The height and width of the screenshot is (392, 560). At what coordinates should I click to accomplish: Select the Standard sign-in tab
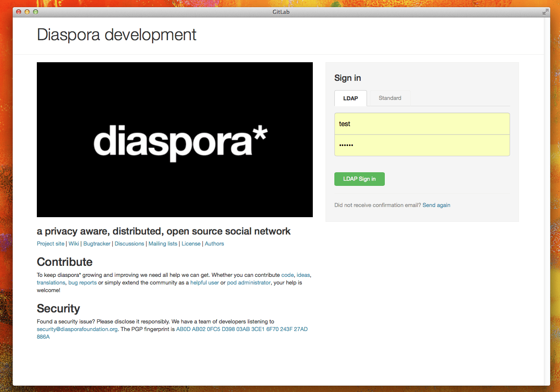coord(389,98)
